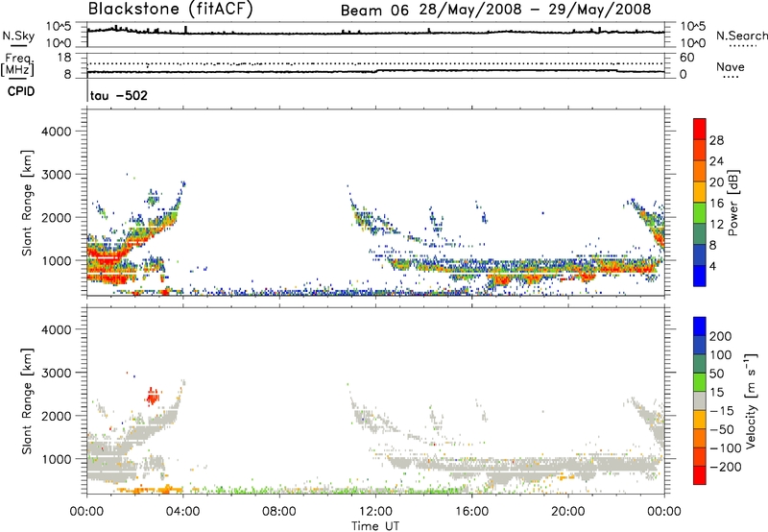Click the 'Time UT' axis label
768x532 pixels.
point(375,526)
